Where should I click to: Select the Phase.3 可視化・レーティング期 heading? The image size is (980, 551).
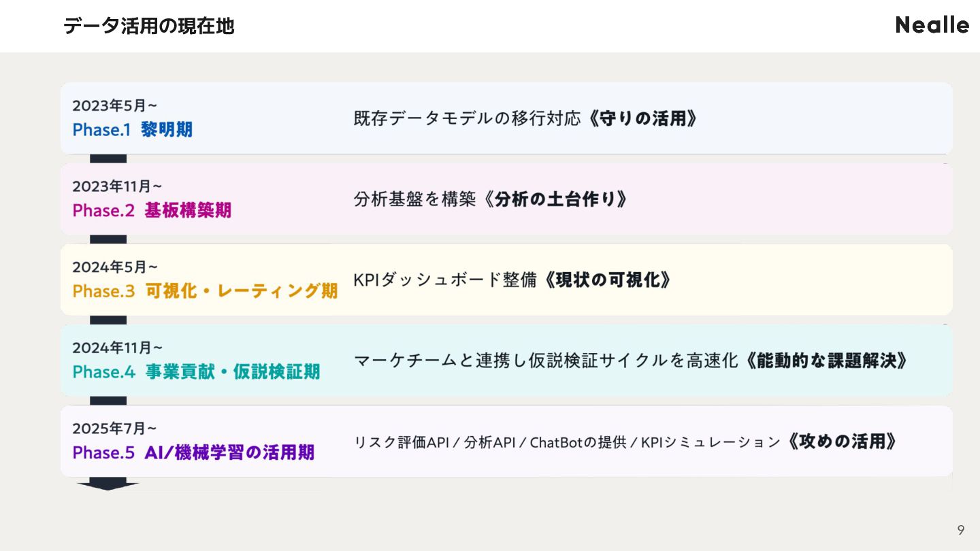[205, 291]
